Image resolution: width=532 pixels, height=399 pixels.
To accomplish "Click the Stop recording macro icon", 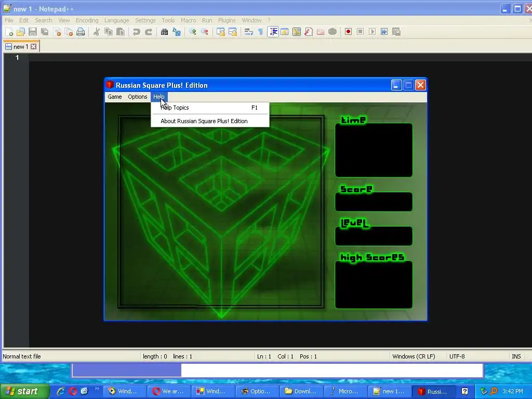I will coord(361,32).
